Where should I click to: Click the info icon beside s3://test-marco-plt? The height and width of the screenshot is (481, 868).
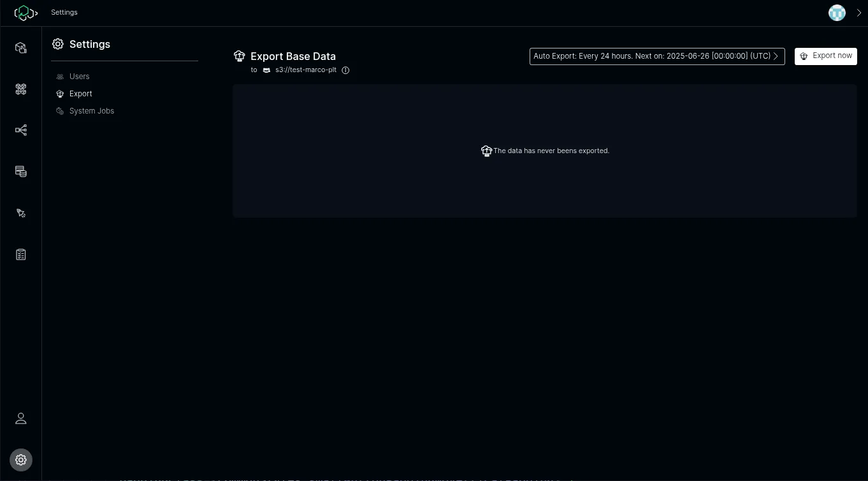pyautogui.click(x=345, y=70)
